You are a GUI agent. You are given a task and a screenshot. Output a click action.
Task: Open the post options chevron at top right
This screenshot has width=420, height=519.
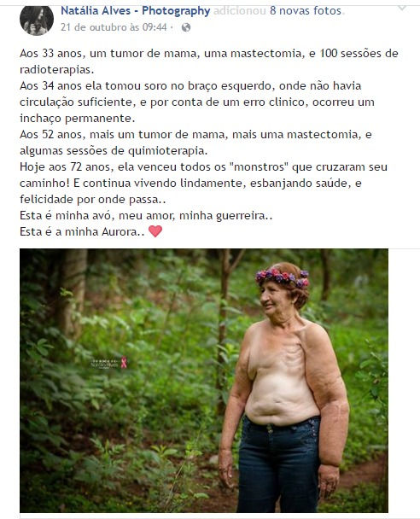402,8
